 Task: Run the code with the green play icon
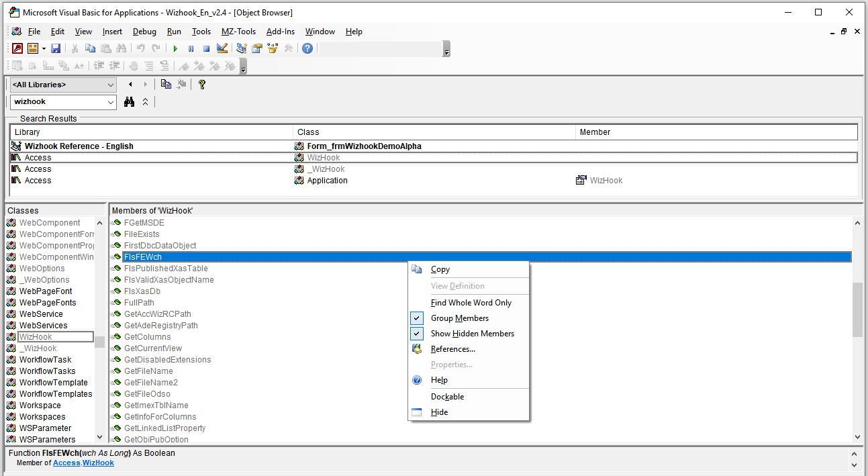[x=175, y=48]
